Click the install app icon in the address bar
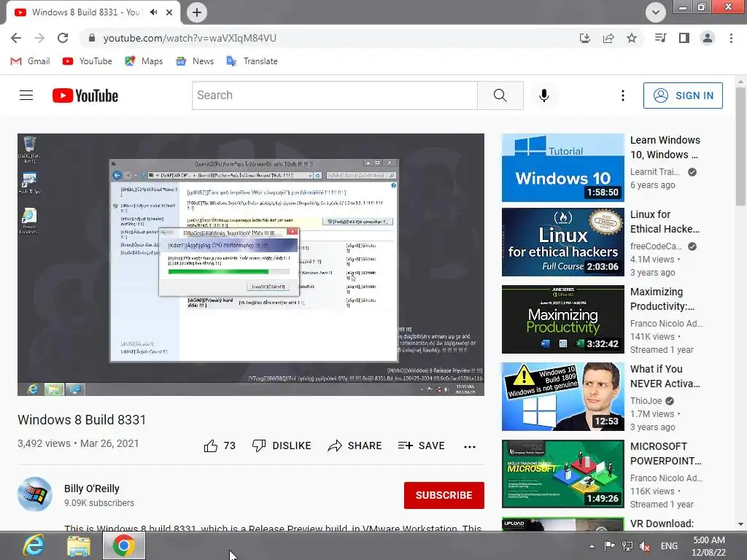747x560 pixels. tap(585, 38)
